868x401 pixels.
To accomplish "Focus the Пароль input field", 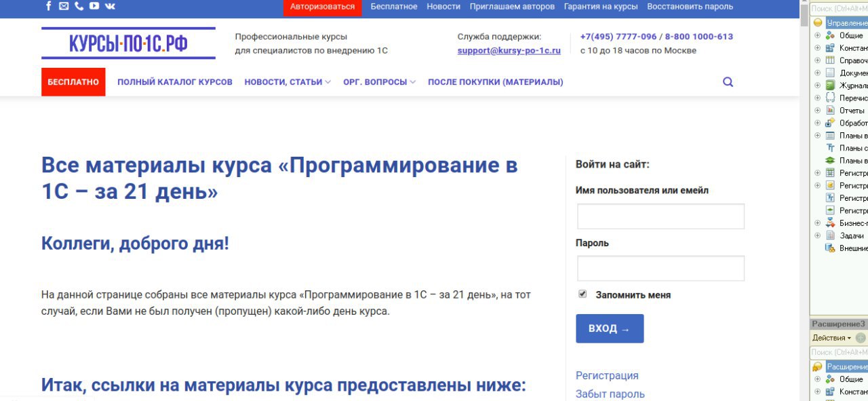I will click(660, 268).
